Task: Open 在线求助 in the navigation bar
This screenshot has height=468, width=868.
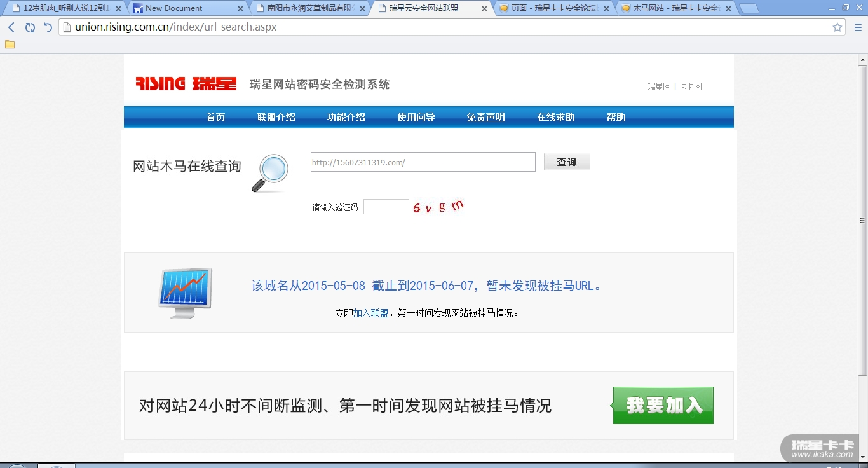Action: [556, 118]
